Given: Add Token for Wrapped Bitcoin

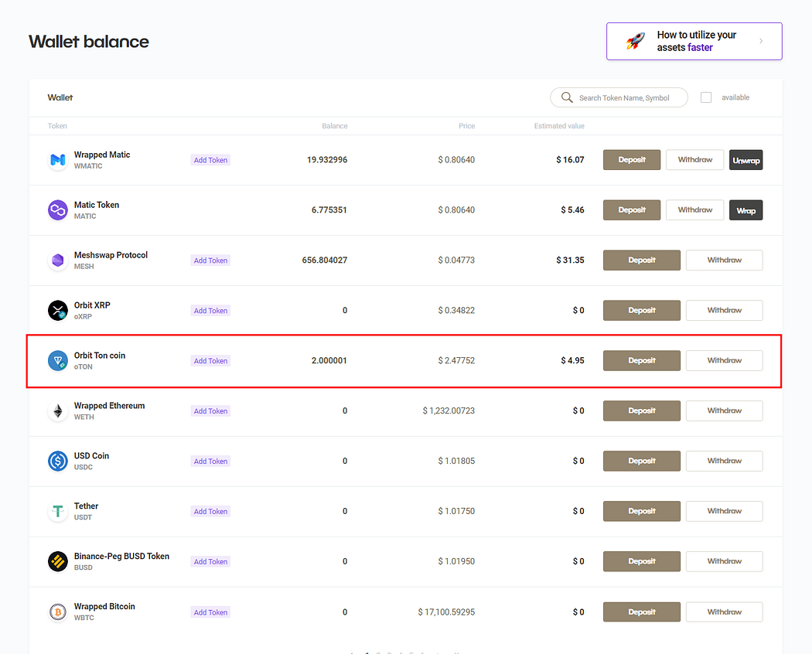Looking at the screenshot, I should (210, 612).
